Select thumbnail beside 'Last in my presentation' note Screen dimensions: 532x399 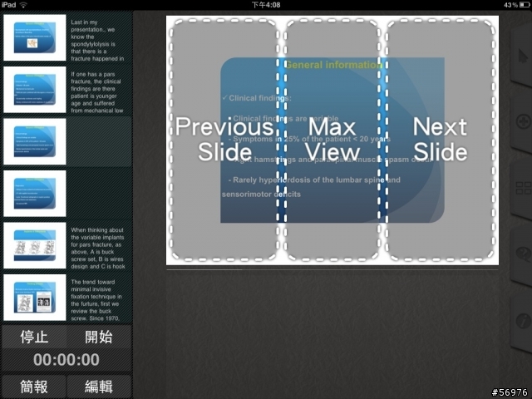point(35,37)
